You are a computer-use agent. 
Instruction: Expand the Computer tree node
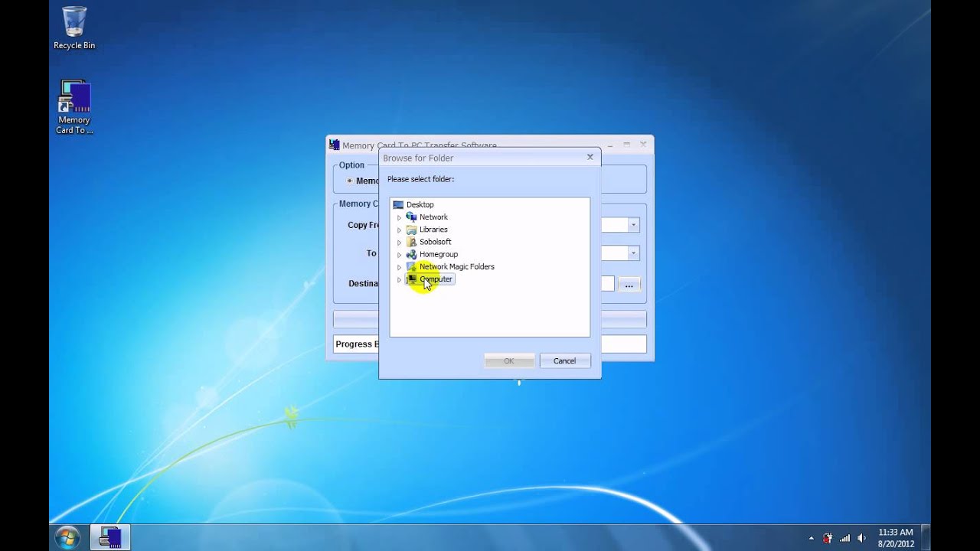point(399,279)
